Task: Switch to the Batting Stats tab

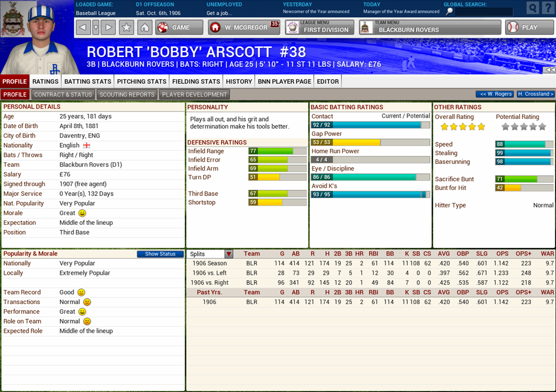Action: (87, 81)
